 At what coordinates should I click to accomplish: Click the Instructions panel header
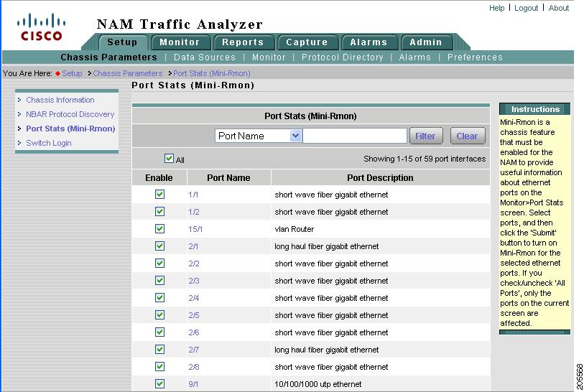(535, 109)
